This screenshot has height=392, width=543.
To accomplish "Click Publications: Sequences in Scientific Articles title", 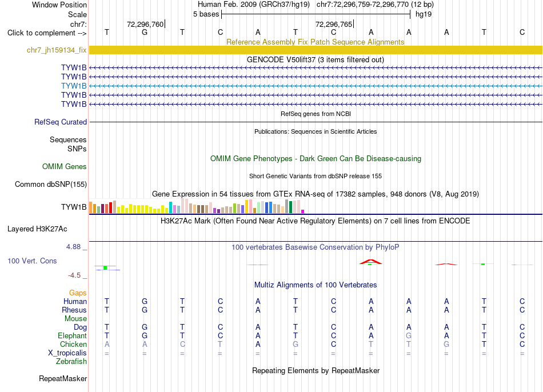I will [x=316, y=131].
